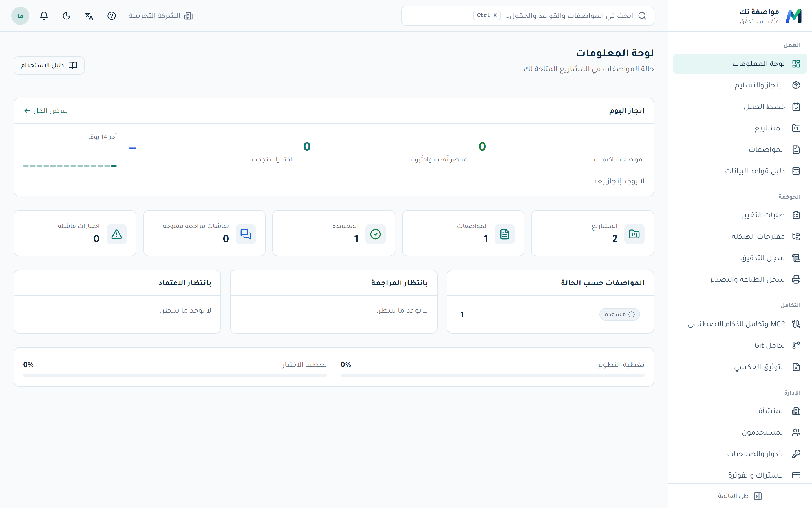Screen dimensions: 812x508
Task: Open خطط العمل sidebar item
Action: pyautogui.click(x=740, y=106)
